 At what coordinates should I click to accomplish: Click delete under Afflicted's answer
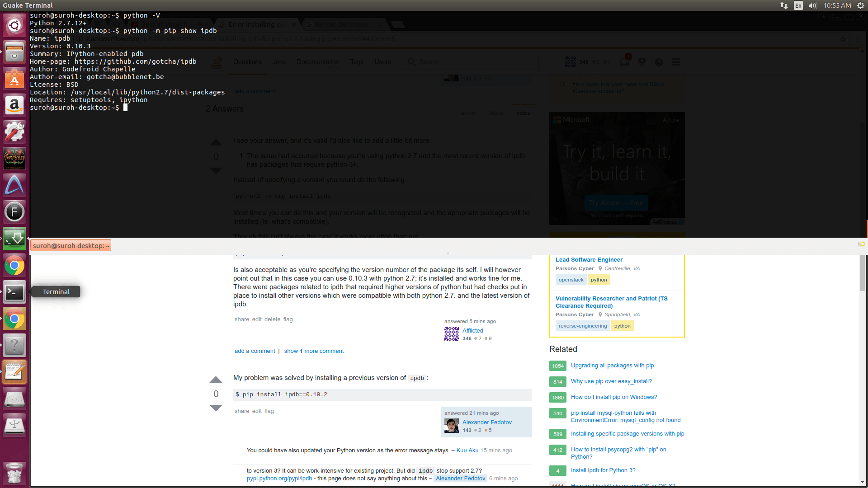(272, 319)
